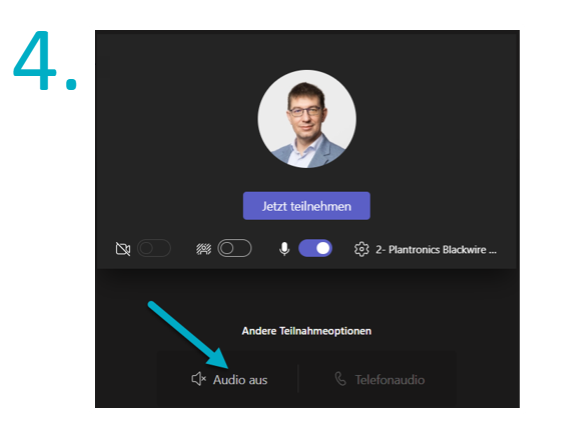Click the large step number 4
Screen dimensions: 561x425
45,60
